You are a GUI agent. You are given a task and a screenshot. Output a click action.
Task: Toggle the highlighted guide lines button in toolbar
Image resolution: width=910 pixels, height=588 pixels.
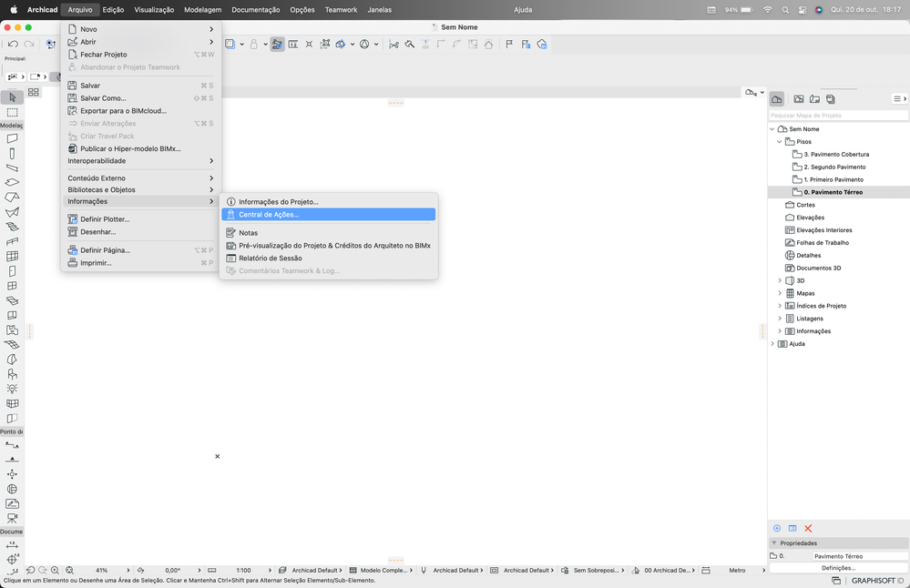278,44
